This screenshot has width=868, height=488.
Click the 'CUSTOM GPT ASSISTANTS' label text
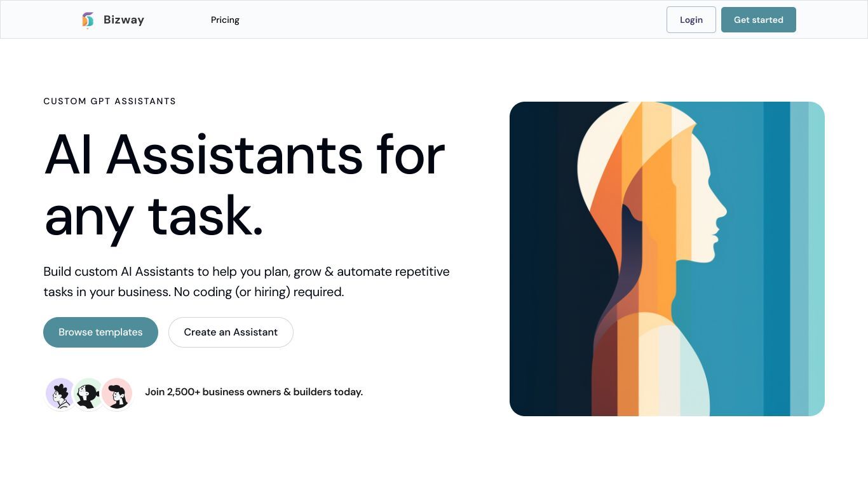pyautogui.click(x=110, y=101)
